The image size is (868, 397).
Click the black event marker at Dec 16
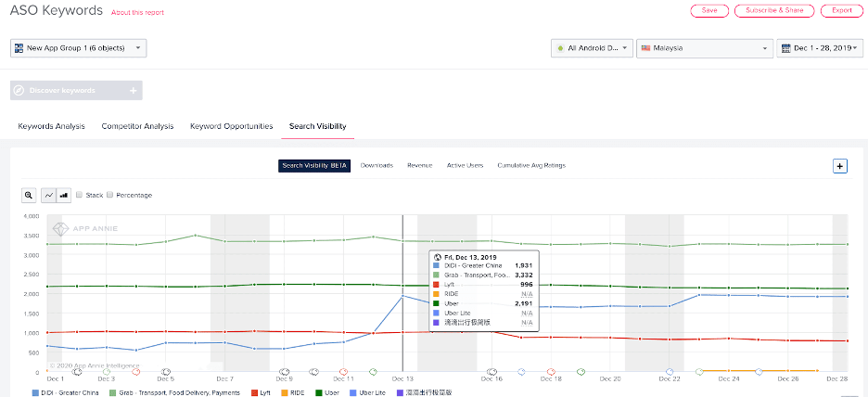[491, 372]
